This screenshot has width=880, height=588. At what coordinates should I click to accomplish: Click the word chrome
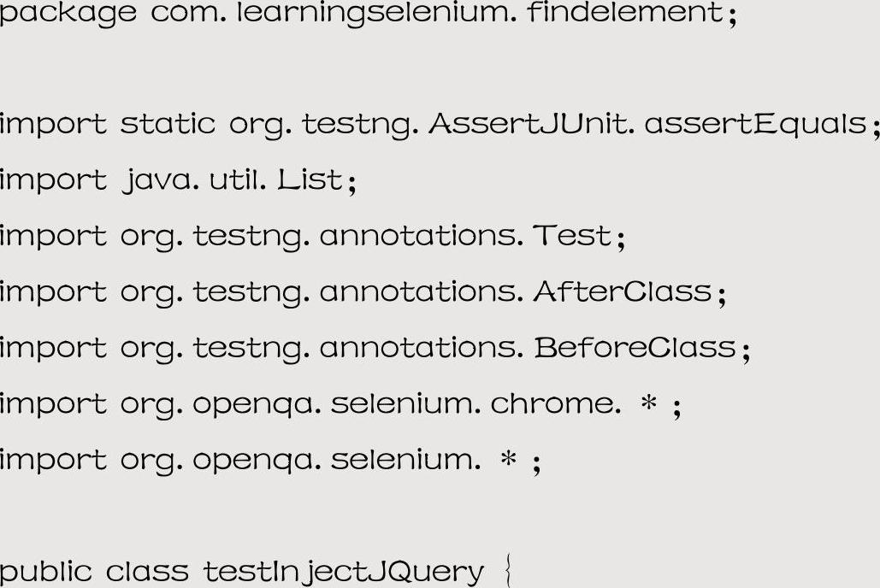coord(552,403)
